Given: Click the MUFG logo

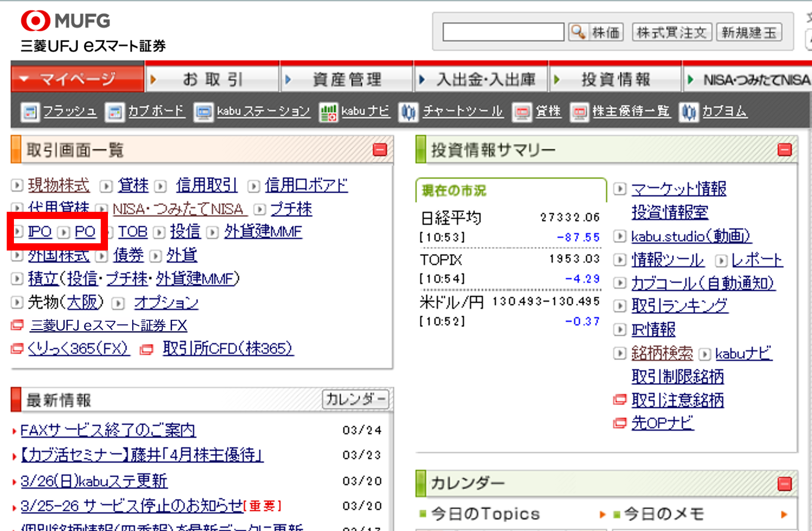Looking at the screenshot, I should click(x=65, y=21).
